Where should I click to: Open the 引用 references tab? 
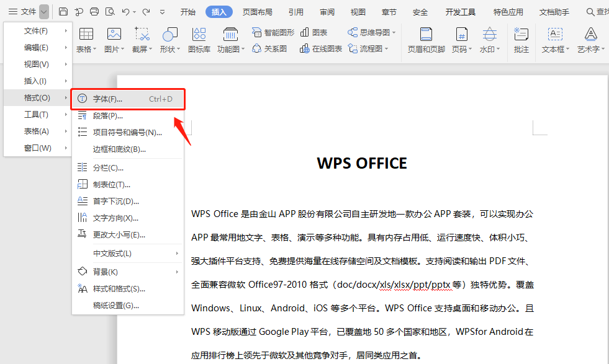[296, 12]
